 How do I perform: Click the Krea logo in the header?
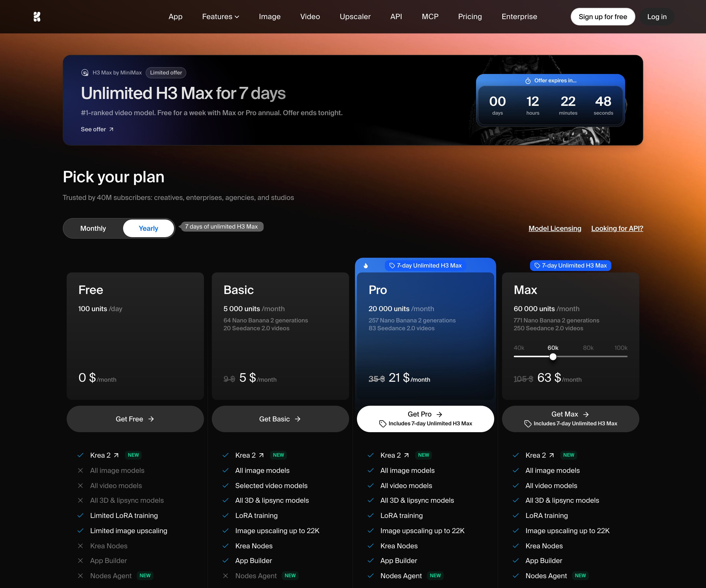pos(37,16)
